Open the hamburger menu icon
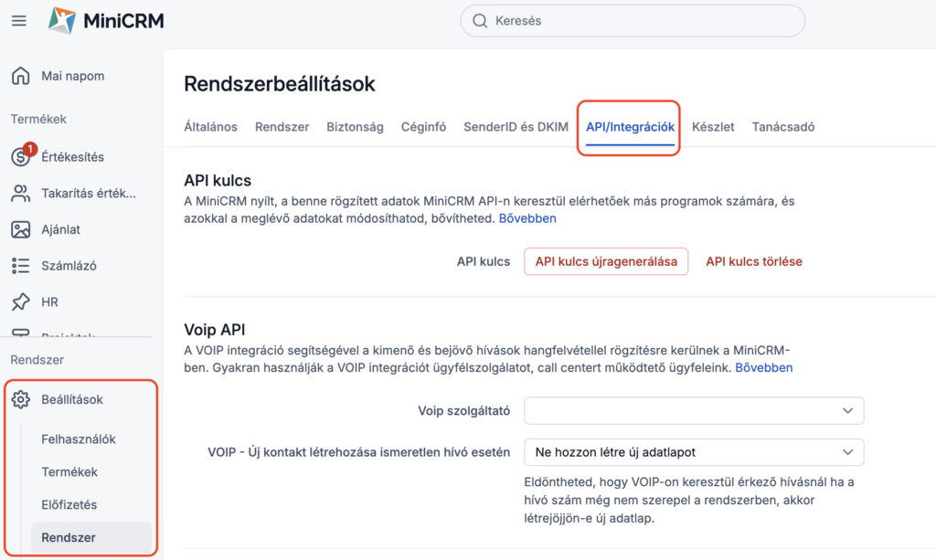The image size is (936, 560). tap(19, 20)
